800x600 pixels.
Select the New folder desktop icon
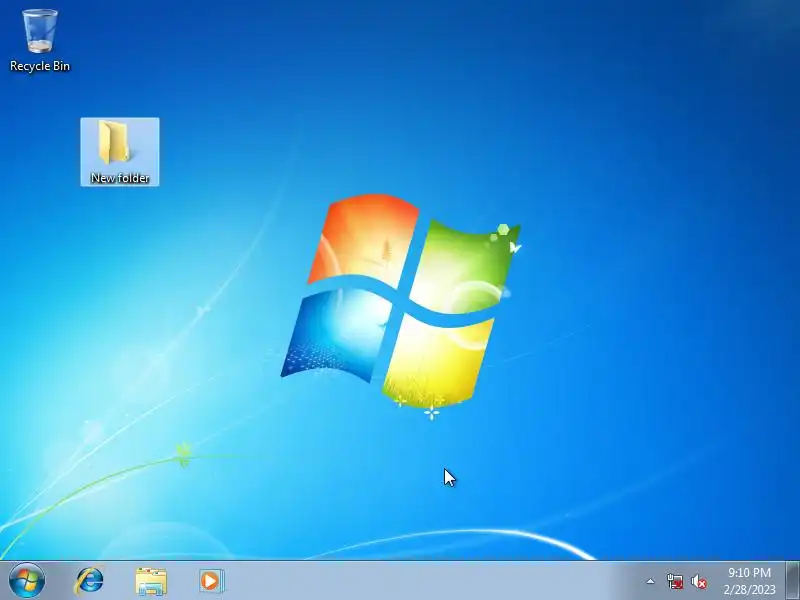point(120,152)
